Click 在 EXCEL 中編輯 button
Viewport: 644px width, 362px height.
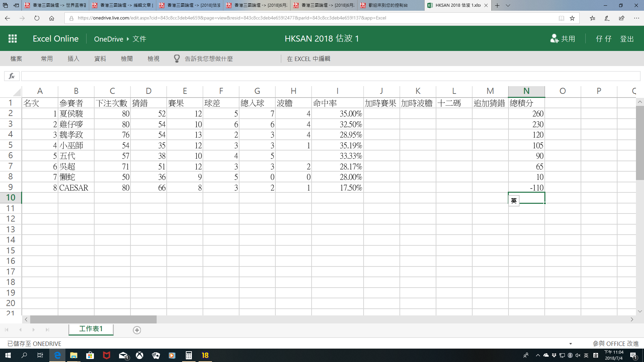[309, 59]
